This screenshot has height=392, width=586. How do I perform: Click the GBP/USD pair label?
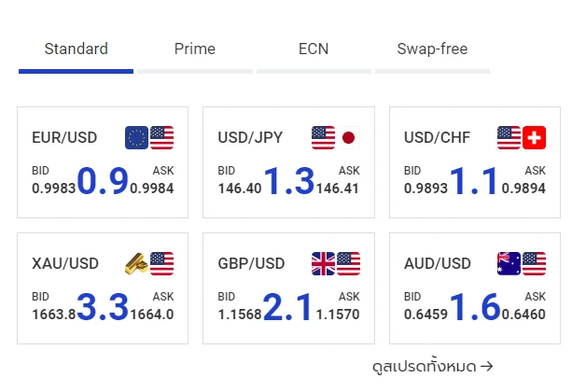tap(251, 263)
